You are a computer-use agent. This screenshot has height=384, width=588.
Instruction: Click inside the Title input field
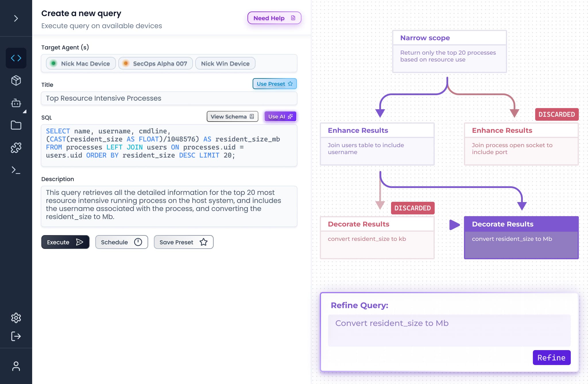pyautogui.click(x=169, y=98)
